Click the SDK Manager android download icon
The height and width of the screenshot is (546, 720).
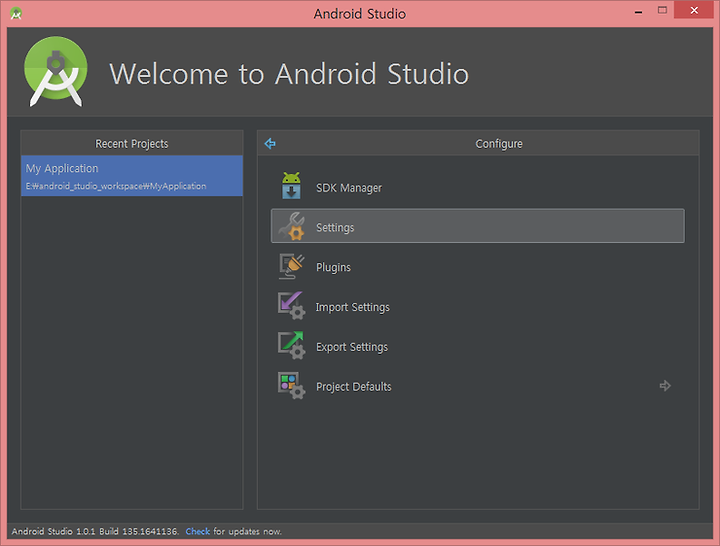pos(291,186)
